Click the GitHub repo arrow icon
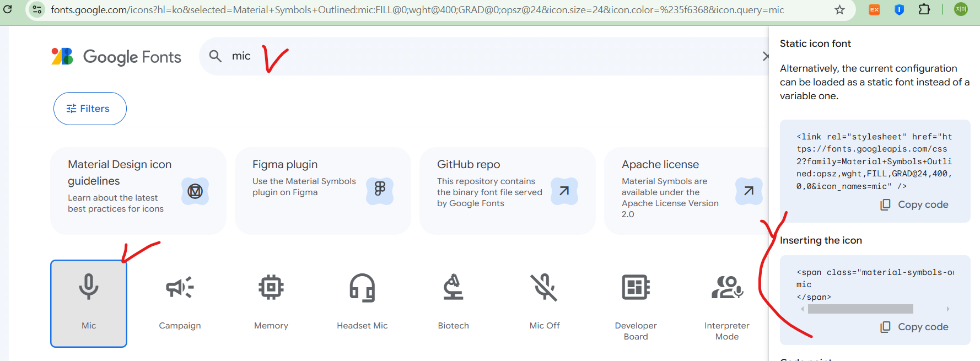This screenshot has width=980, height=361. pyautogui.click(x=564, y=191)
